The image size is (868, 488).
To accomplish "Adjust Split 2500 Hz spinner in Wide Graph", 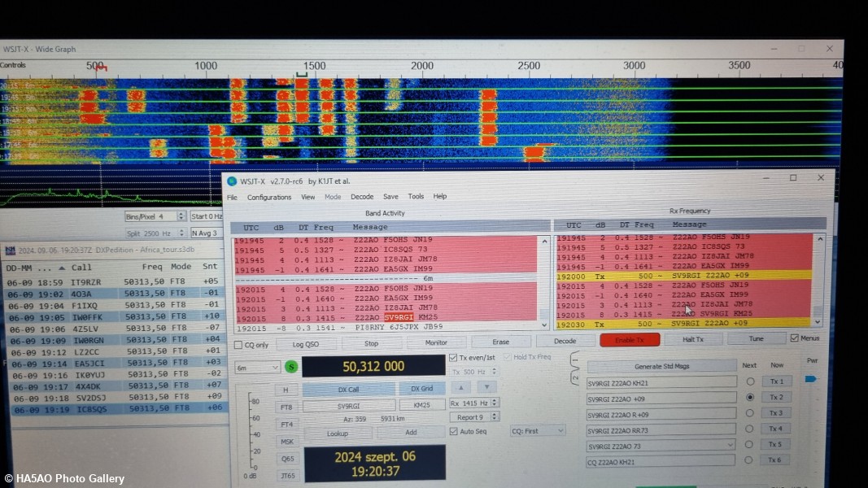I will pos(181,233).
